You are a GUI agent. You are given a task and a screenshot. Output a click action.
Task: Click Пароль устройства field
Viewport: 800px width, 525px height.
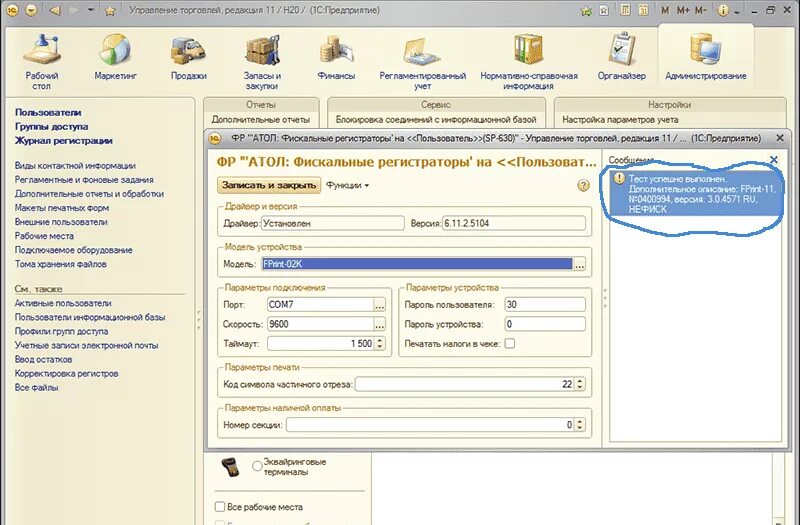[x=545, y=324]
